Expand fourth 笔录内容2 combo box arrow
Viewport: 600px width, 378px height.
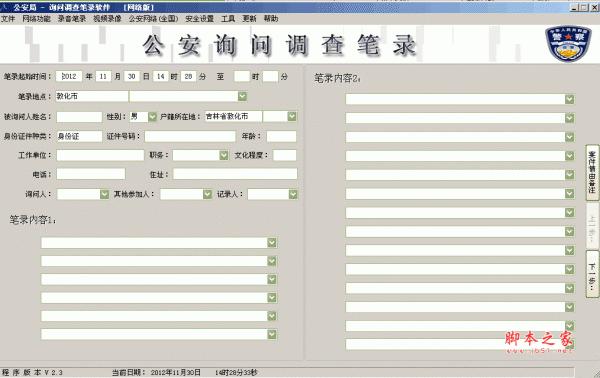click(x=569, y=156)
